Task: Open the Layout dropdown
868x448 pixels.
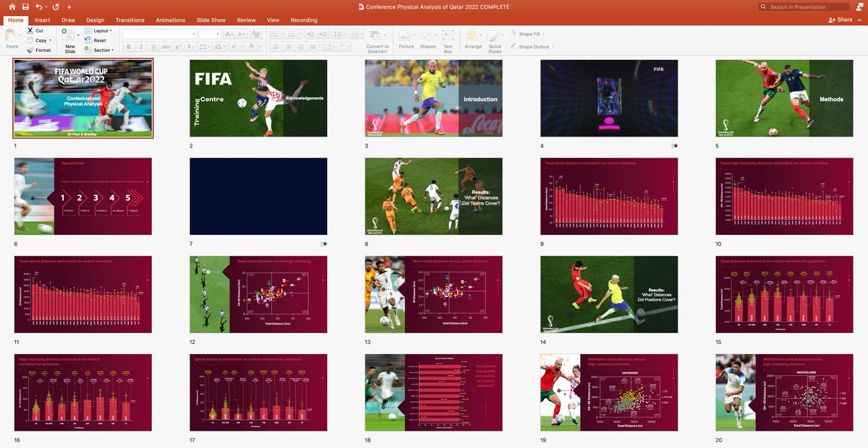Action: coord(98,31)
